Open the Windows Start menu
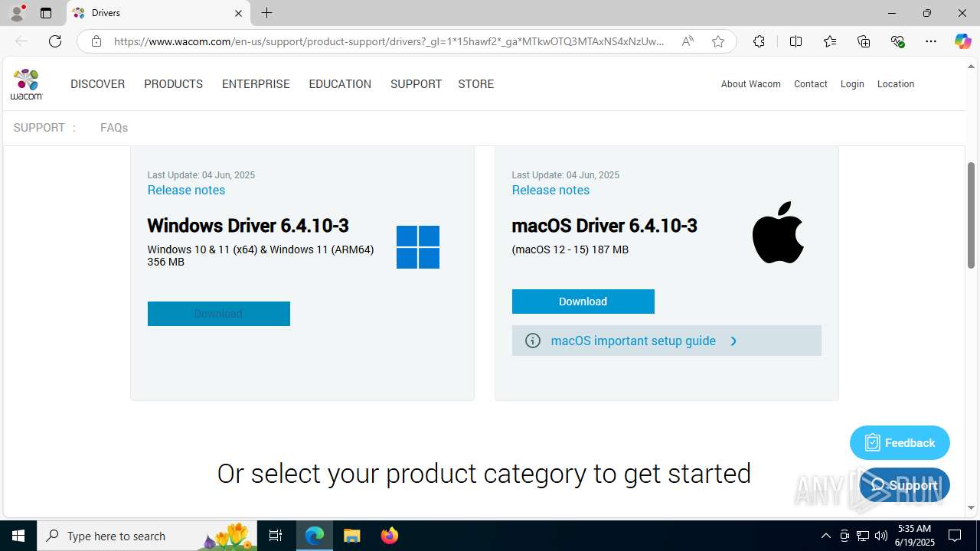The image size is (980, 551). (x=18, y=536)
